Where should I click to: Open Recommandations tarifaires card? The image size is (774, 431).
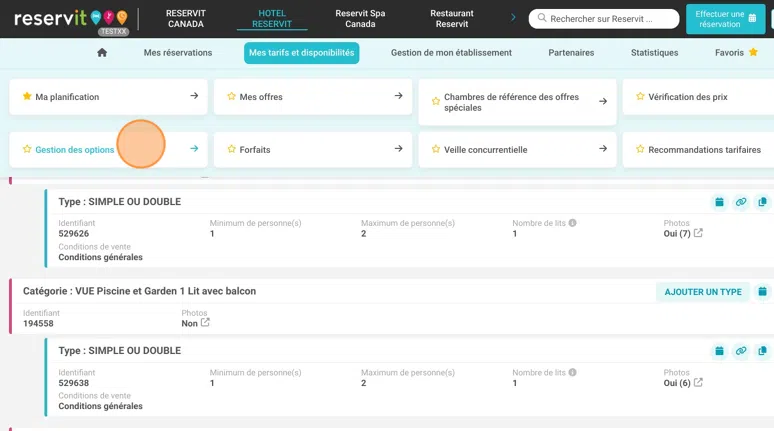[x=698, y=150]
